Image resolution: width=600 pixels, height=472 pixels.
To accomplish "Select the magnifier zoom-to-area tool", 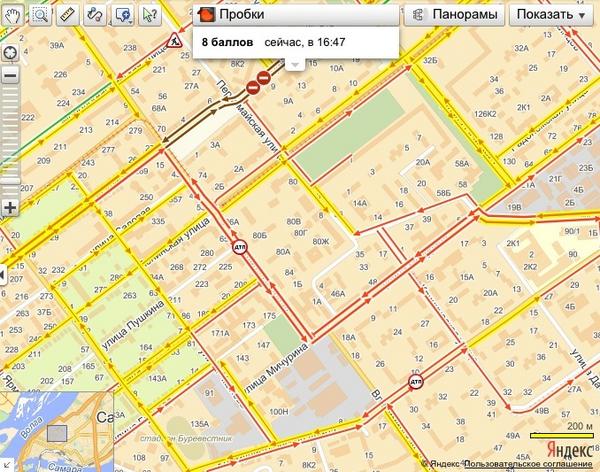I will (40, 15).
